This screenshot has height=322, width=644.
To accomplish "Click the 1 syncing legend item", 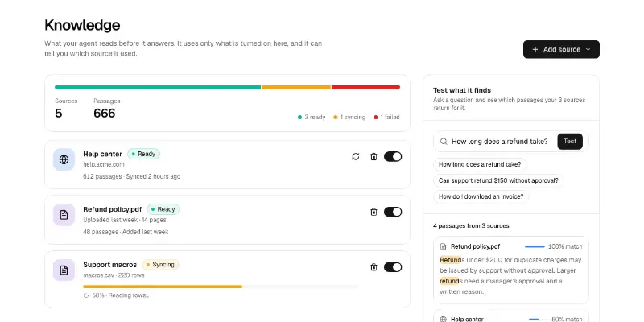I will [349, 118].
